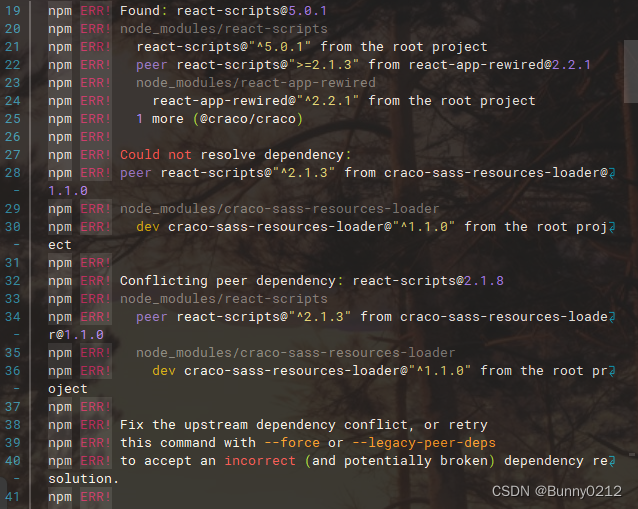Click 'npm ERR!' prefix on line 26
This screenshot has width=638, height=509.
[80, 137]
